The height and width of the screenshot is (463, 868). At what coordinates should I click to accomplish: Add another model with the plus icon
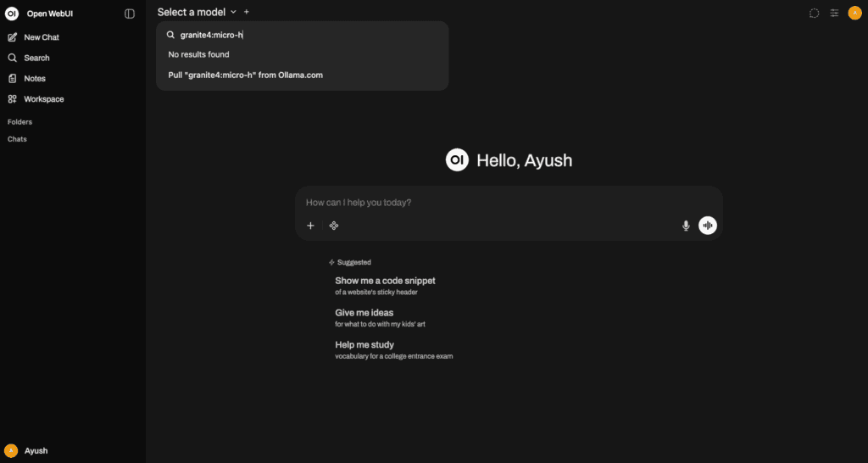tap(247, 12)
